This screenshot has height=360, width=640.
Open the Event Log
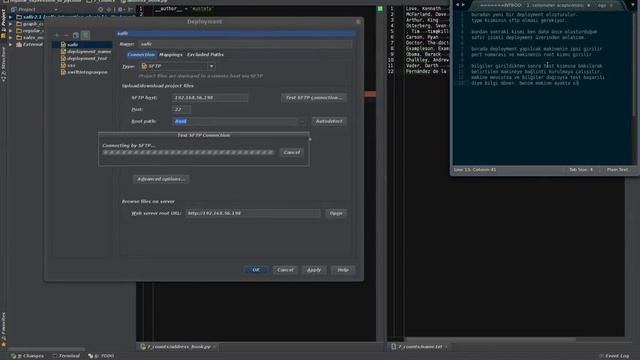614,356
